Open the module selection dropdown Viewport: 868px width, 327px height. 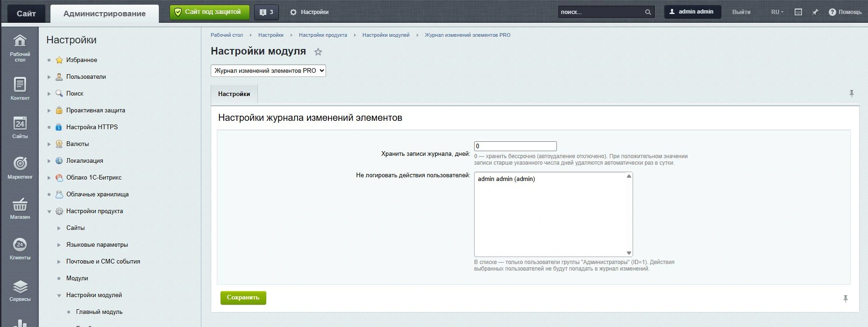point(268,70)
